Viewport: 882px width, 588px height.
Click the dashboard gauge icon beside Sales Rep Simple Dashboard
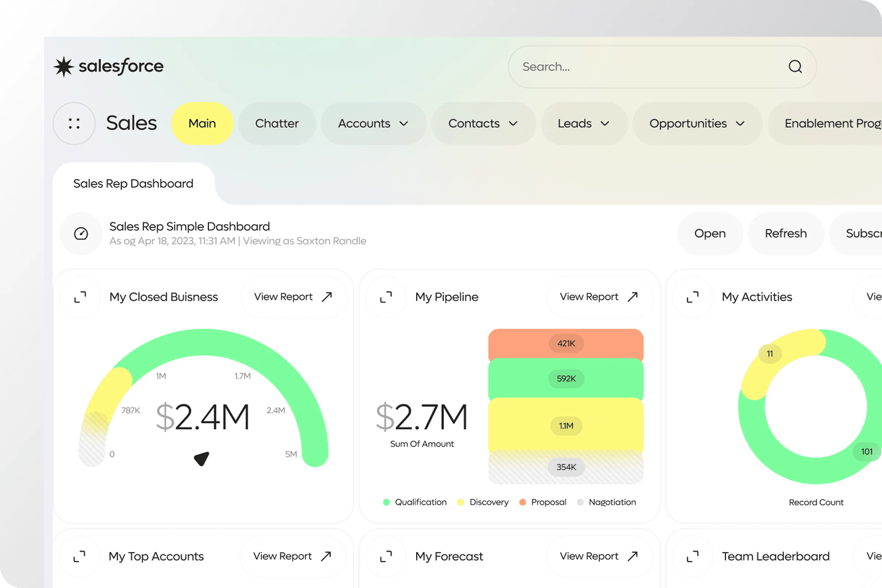80,233
